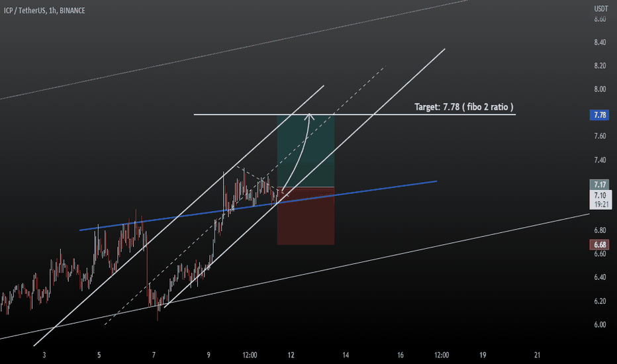Click date label 16 on time axis
Viewport: 617px width, 364px height.
tap(400, 355)
